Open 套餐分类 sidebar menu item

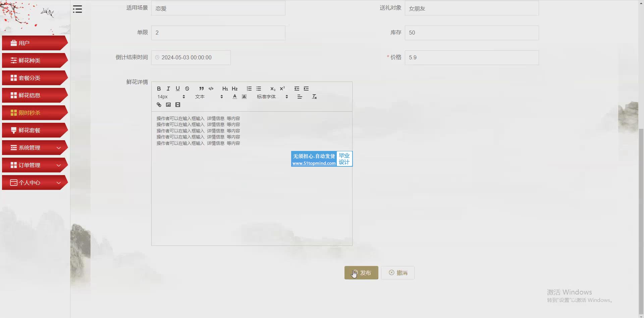pos(35,78)
